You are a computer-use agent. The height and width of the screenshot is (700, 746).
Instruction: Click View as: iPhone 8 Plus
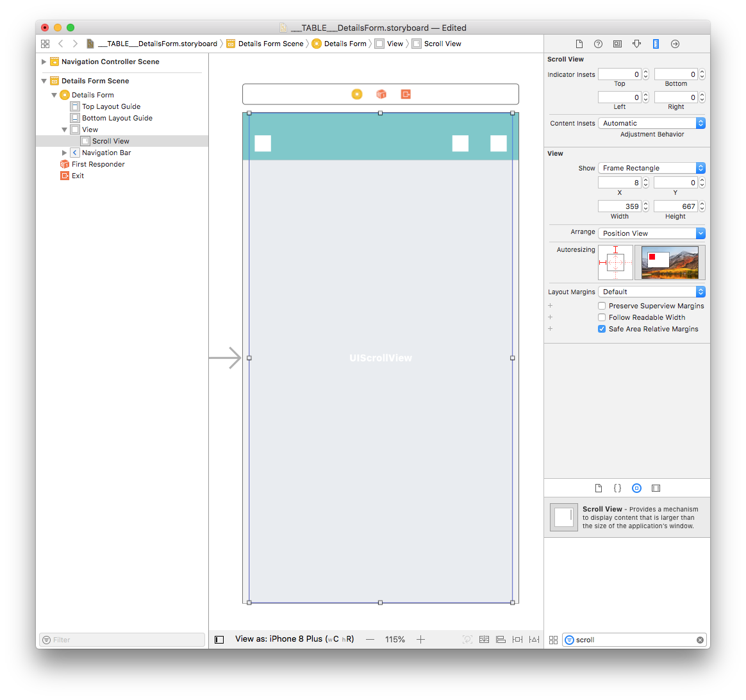295,639
